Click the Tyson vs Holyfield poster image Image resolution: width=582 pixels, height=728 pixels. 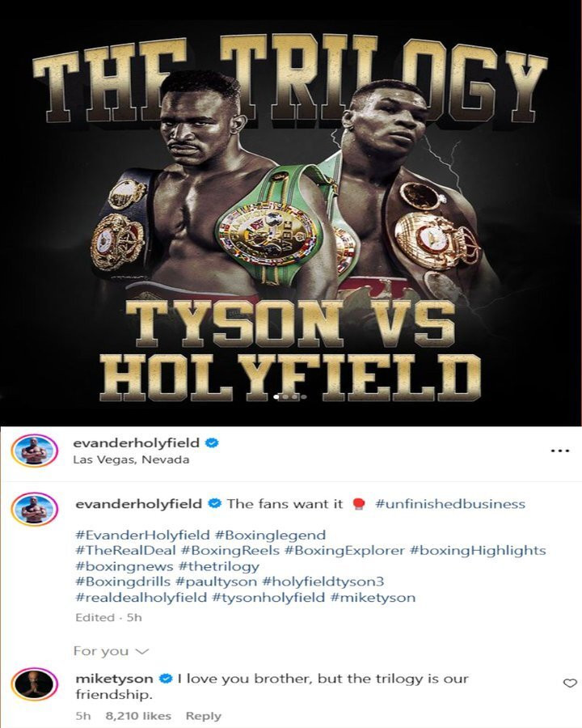[x=291, y=213]
